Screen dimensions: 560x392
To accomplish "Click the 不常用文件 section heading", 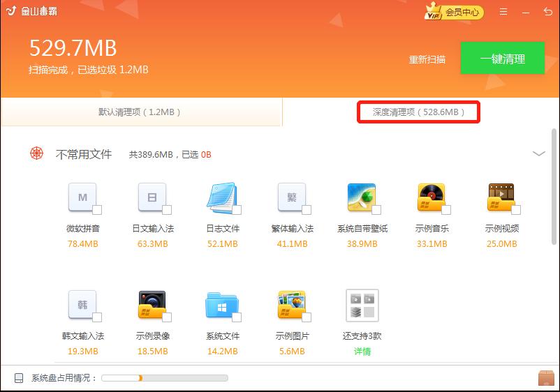I will 84,154.
